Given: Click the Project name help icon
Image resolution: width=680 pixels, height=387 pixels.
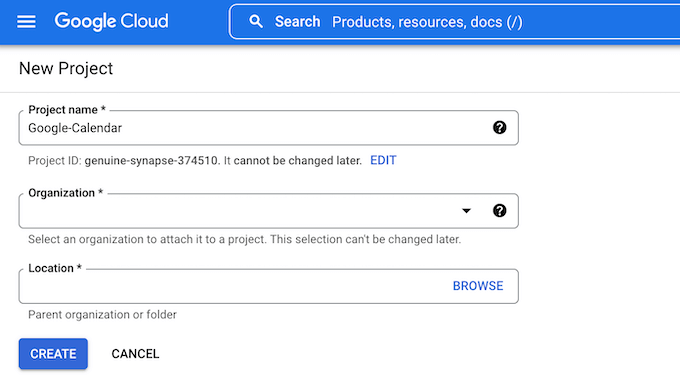Looking at the screenshot, I should pyautogui.click(x=500, y=128).
